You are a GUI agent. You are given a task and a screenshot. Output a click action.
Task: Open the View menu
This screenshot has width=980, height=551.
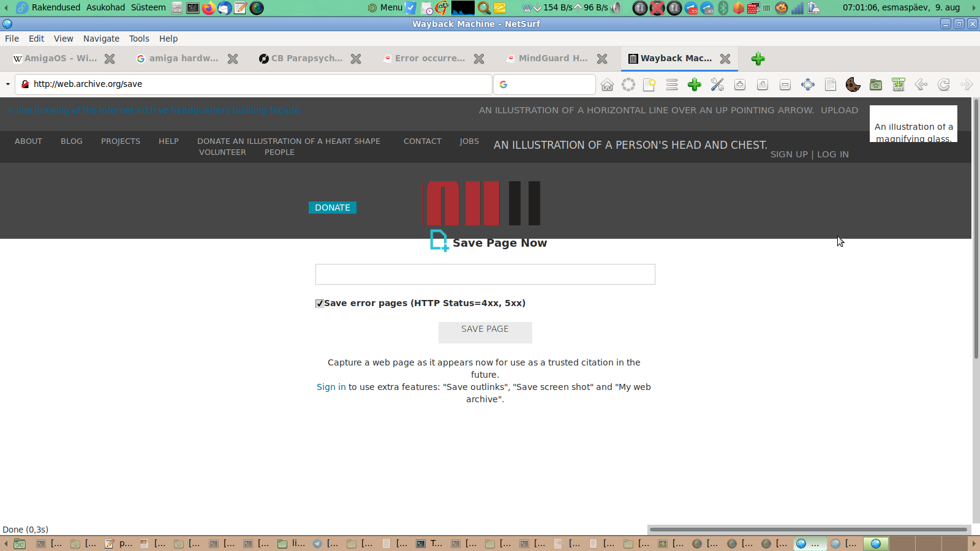63,39
